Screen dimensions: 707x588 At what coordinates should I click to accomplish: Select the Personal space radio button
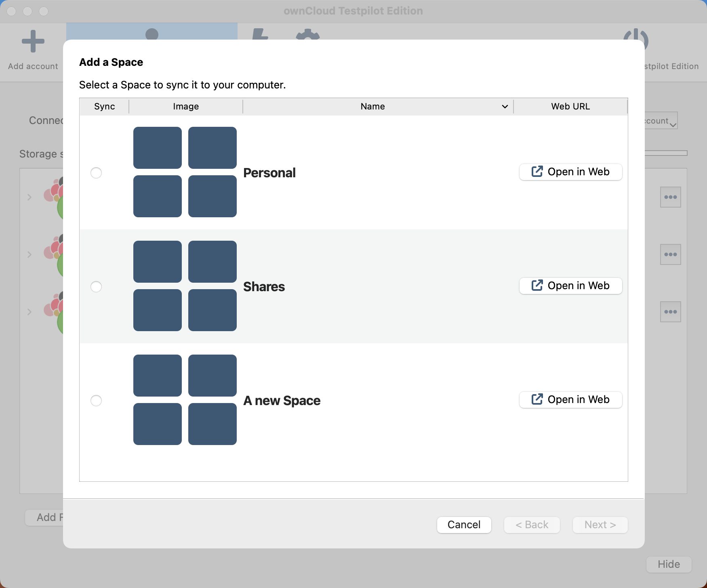pyautogui.click(x=96, y=172)
